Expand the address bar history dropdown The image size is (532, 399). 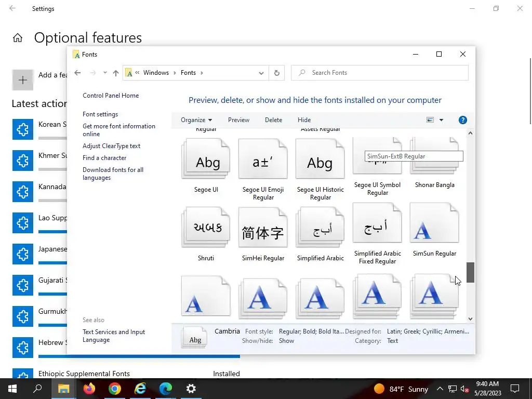point(261,73)
